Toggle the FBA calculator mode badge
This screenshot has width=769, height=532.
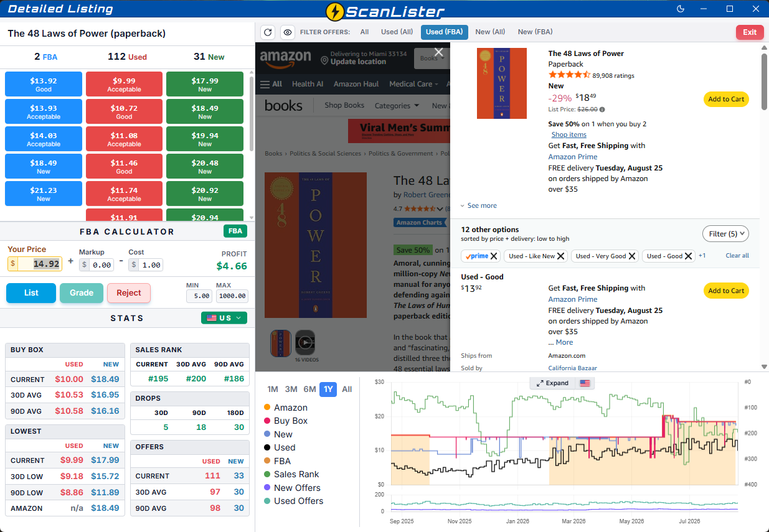(x=235, y=231)
